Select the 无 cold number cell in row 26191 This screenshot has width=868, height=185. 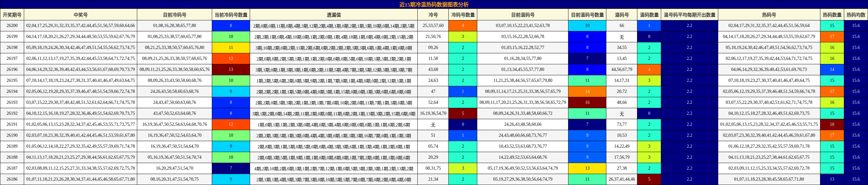(x=433, y=124)
